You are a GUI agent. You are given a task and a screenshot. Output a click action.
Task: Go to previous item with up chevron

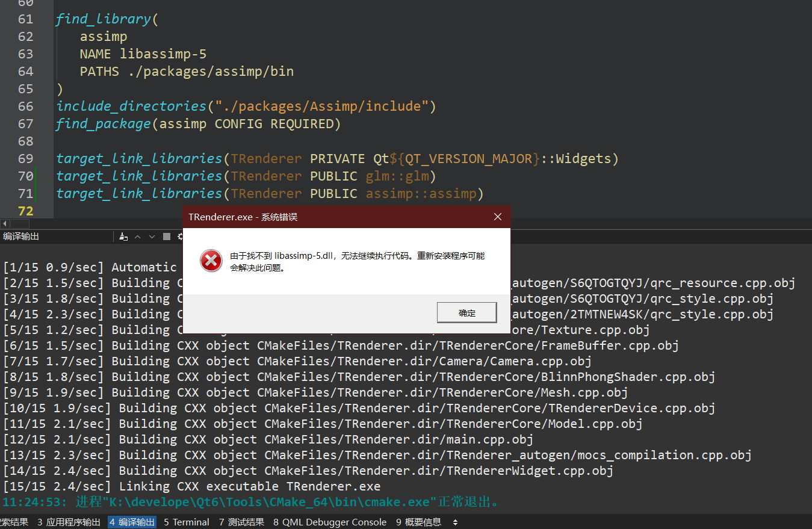click(x=137, y=237)
